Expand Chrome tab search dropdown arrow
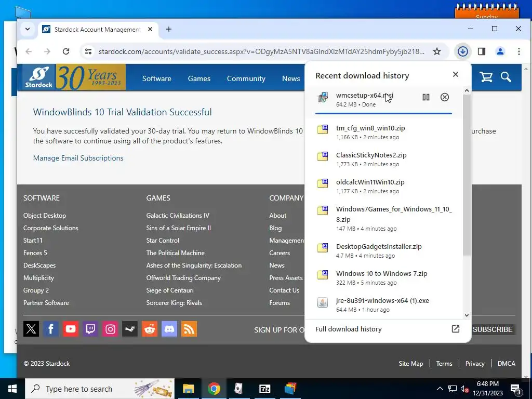 click(28, 29)
